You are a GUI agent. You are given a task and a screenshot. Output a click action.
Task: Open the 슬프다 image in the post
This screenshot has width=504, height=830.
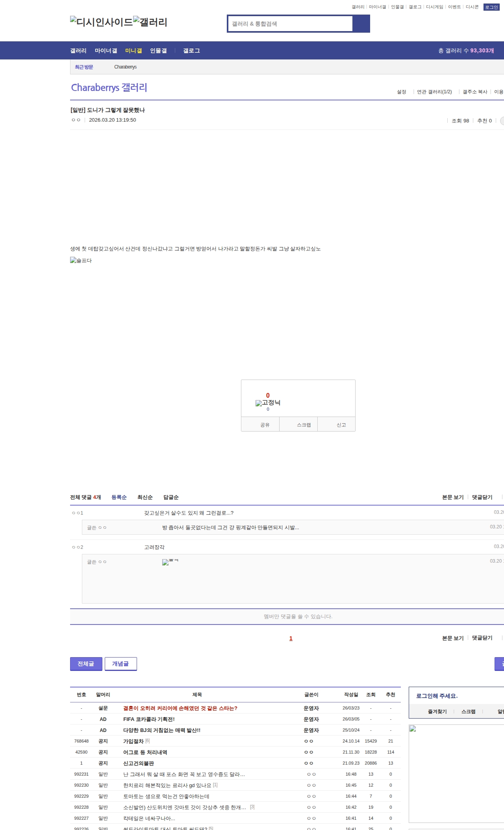click(x=81, y=260)
